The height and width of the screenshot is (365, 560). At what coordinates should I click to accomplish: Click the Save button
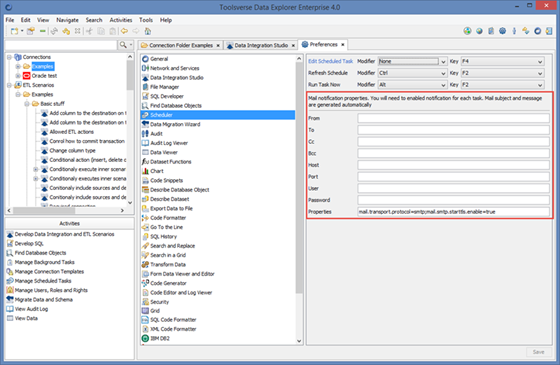[539, 352]
